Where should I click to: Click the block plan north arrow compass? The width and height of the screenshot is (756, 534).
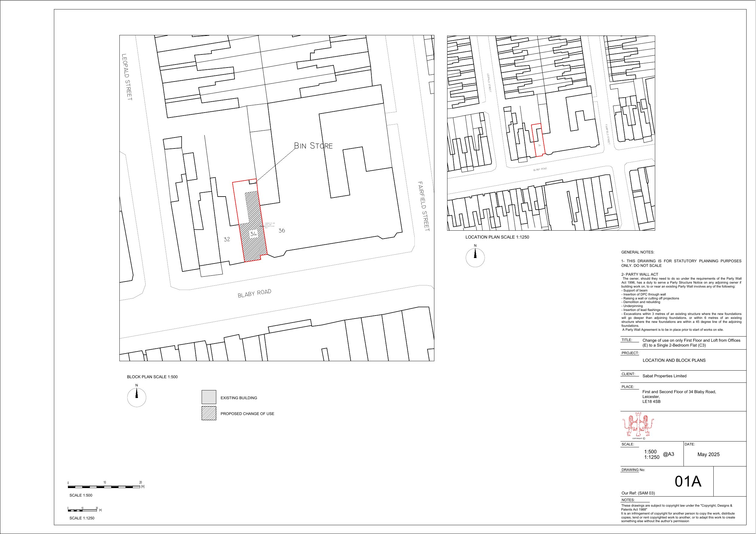(x=136, y=397)
